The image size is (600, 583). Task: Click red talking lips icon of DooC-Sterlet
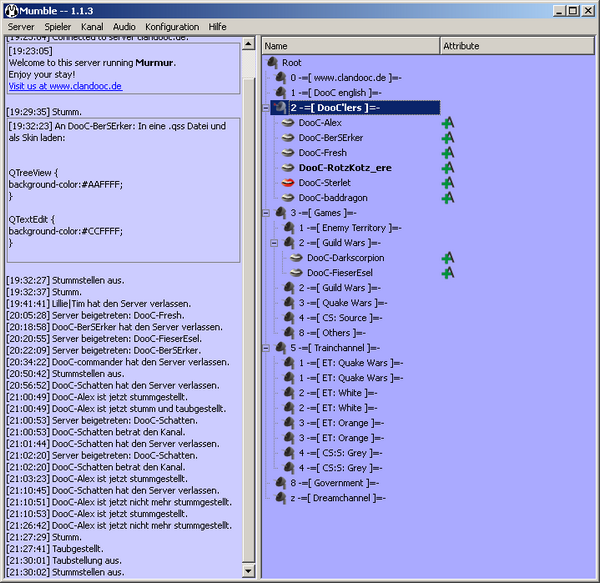[288, 183]
